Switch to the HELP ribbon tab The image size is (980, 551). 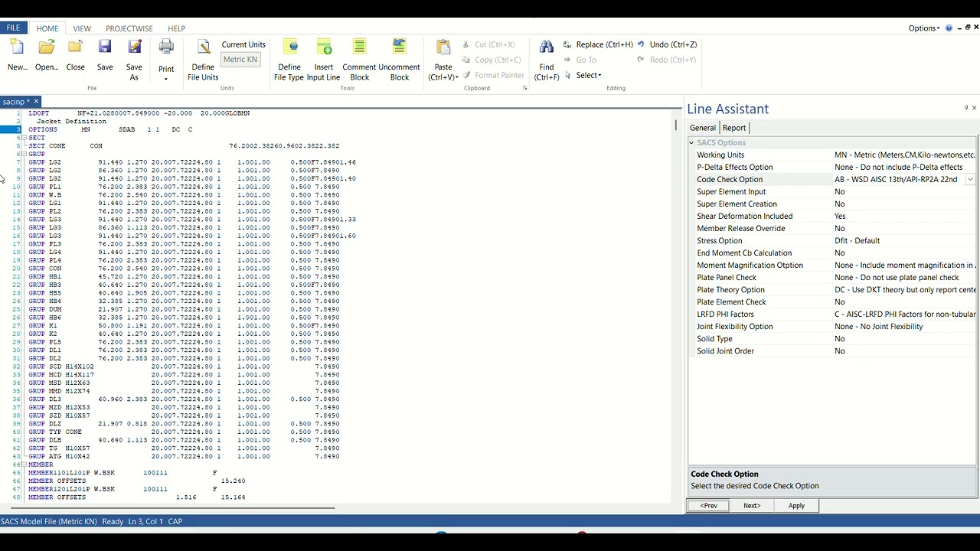pyautogui.click(x=176, y=28)
